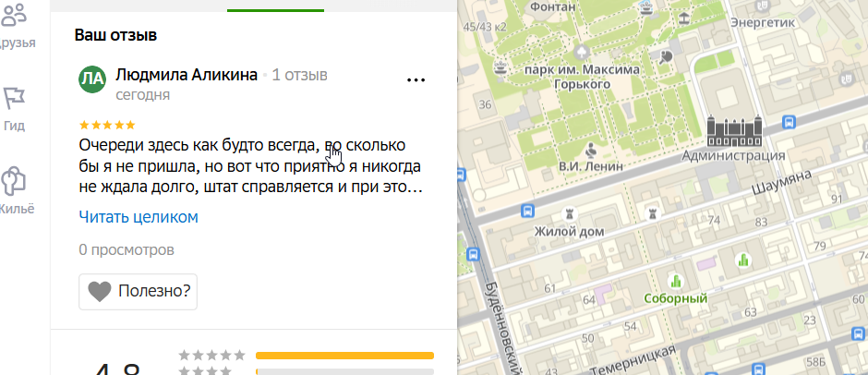
Task: Click the table tennis icon in the park
Action: (x=666, y=56)
